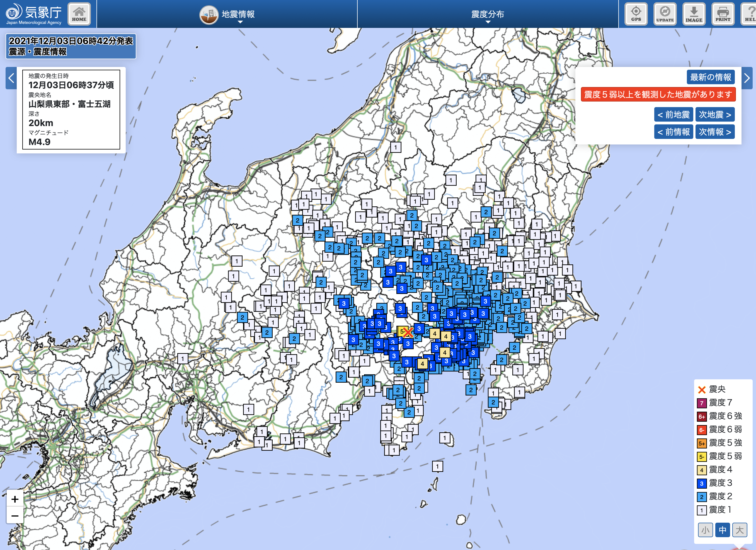Click the JMA agency logo
Image resolution: width=756 pixels, height=550 pixels.
coord(33,14)
